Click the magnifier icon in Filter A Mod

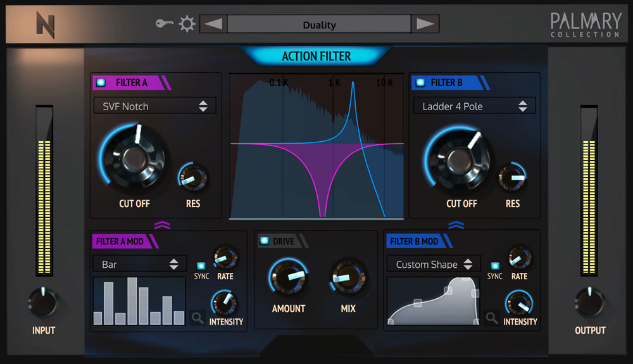coord(197,318)
